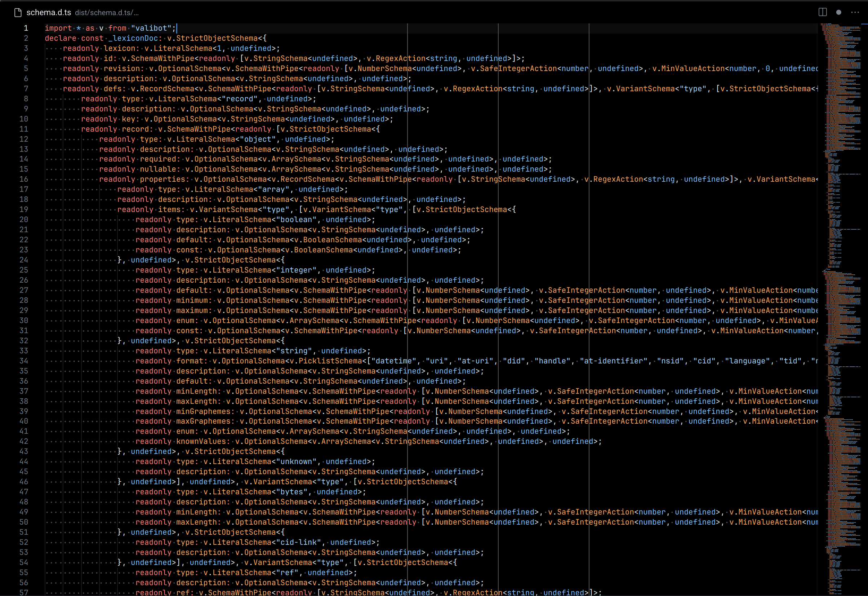Select the schema.d.ts tab title
This screenshot has width=868, height=596.
[49, 13]
